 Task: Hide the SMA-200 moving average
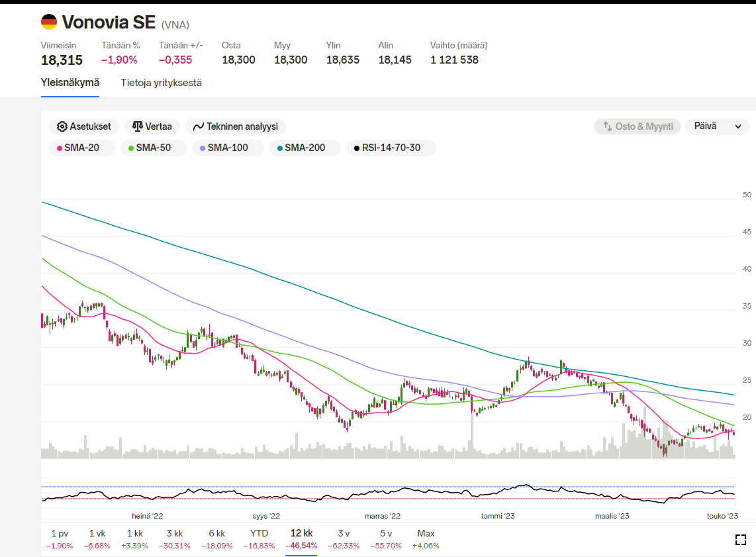tap(305, 148)
